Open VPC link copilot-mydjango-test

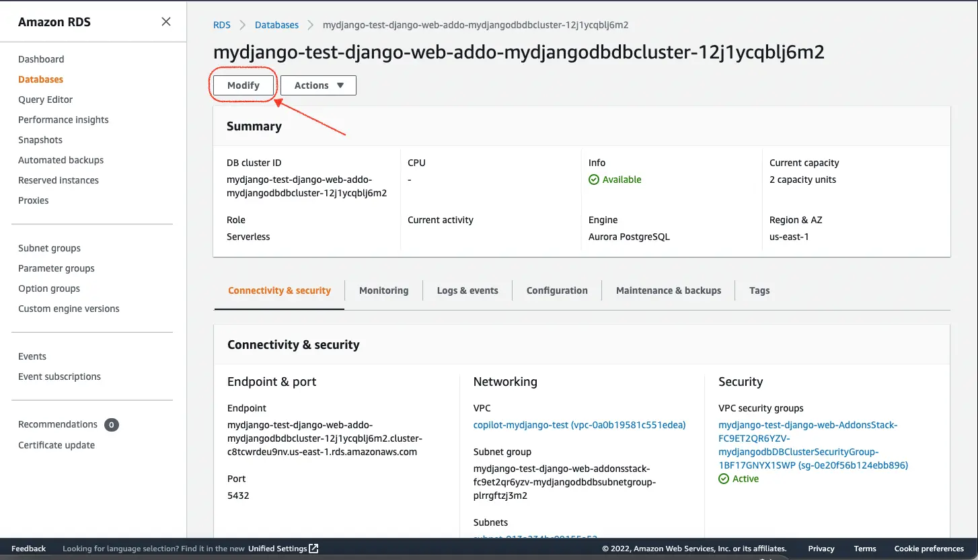[x=580, y=425]
